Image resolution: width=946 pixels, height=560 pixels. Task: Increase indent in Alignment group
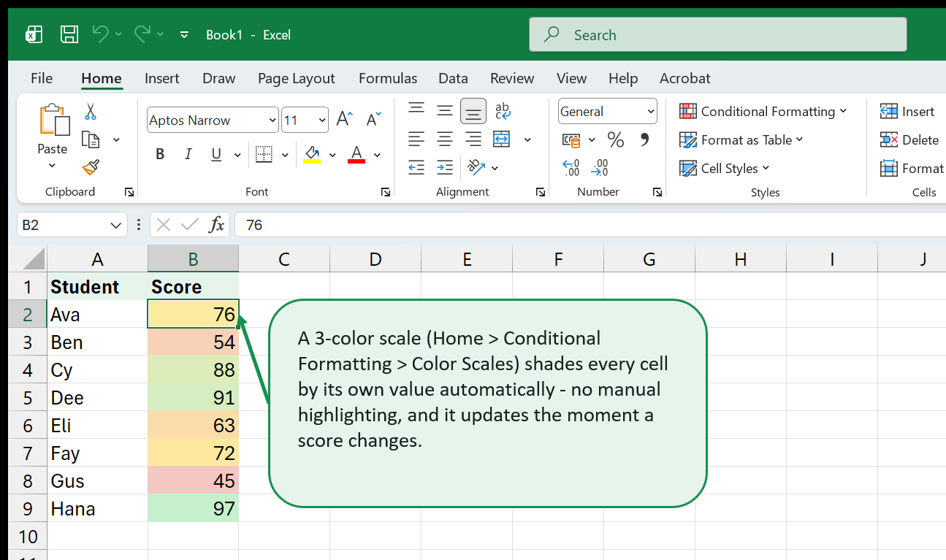[x=445, y=167]
